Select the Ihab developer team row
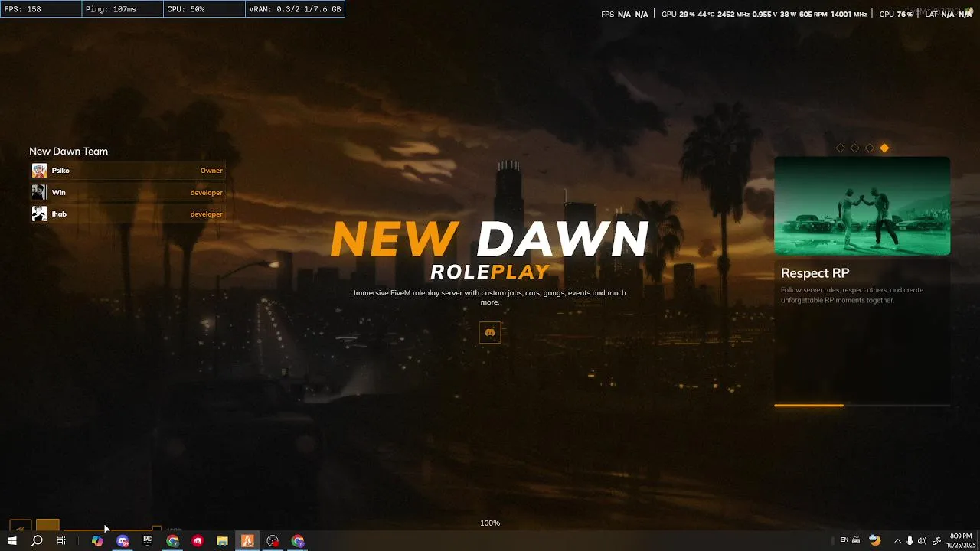Image resolution: width=980 pixels, height=551 pixels. point(127,214)
